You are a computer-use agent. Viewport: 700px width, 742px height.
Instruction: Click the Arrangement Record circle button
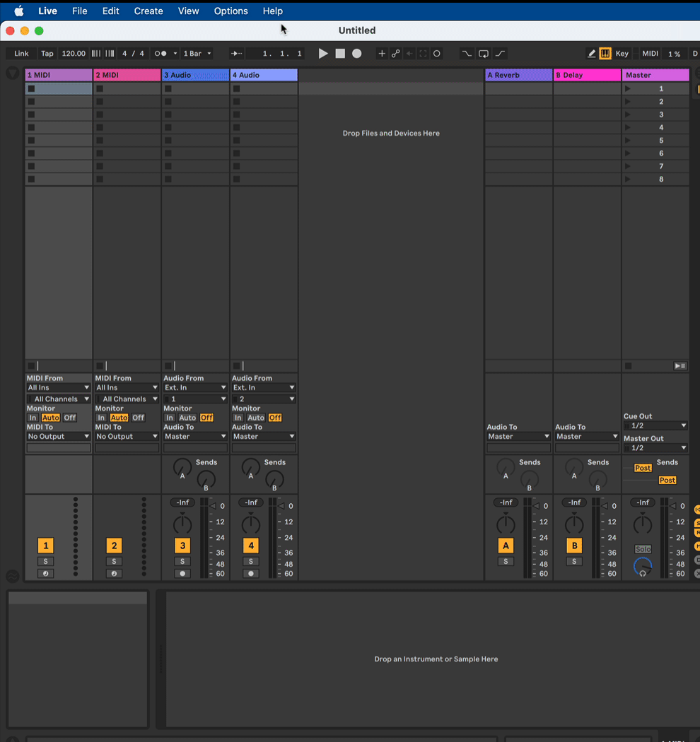point(357,54)
